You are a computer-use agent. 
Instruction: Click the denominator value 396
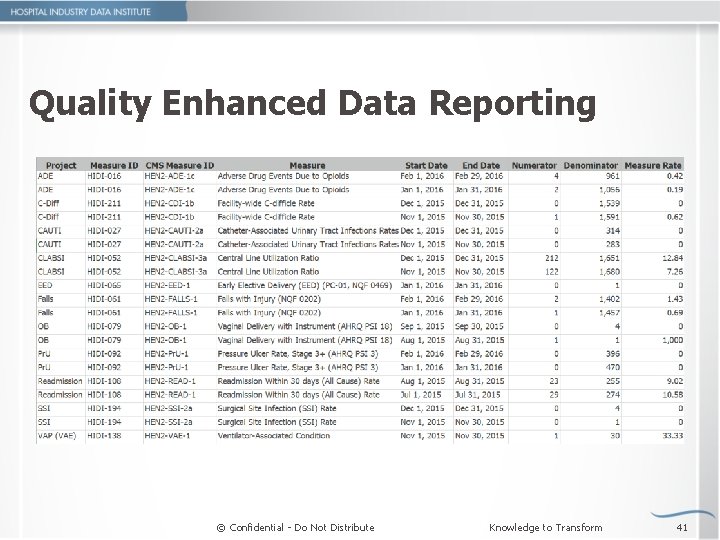(613, 354)
